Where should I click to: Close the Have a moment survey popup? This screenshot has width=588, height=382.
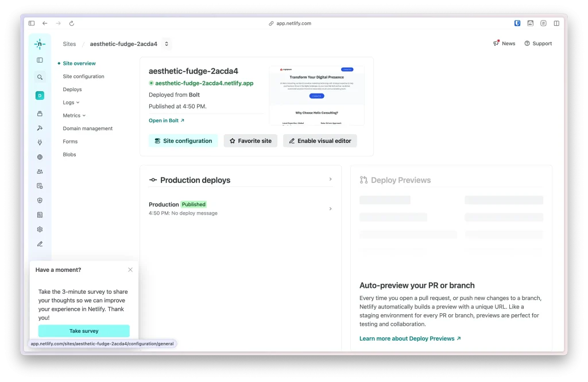pos(130,270)
